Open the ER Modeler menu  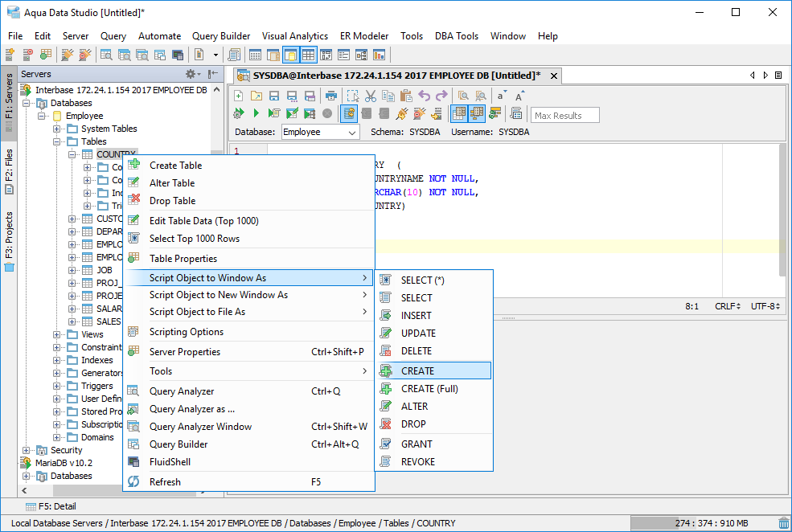tap(364, 36)
